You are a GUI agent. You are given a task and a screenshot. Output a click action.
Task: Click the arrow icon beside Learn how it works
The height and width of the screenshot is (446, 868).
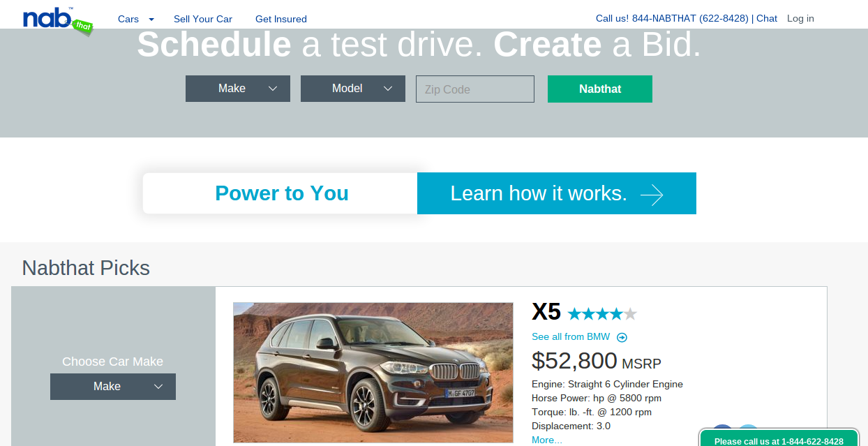pos(652,195)
